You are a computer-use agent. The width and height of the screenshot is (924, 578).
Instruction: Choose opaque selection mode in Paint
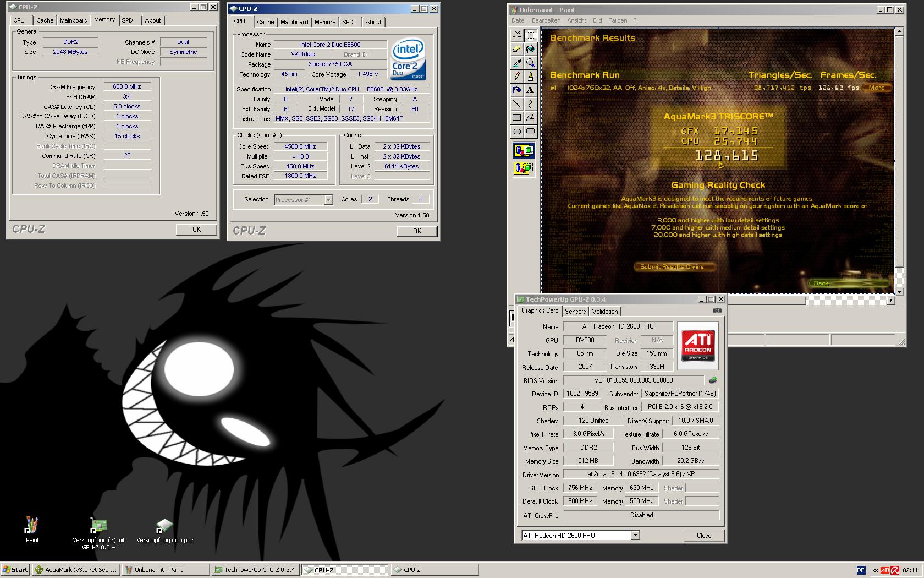tap(524, 150)
